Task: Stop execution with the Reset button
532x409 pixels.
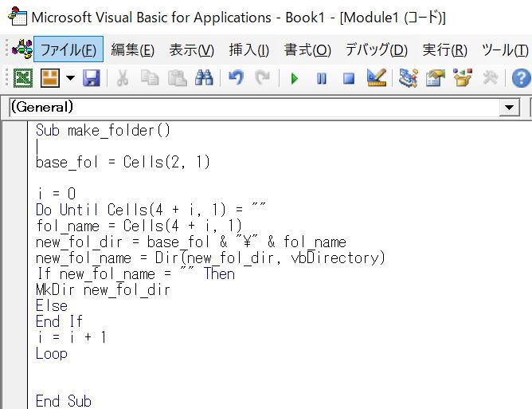Action: [349, 79]
